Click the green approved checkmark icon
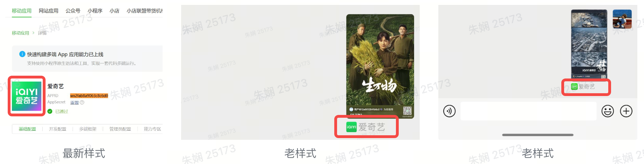The height and width of the screenshot is (164, 644). click(x=50, y=111)
